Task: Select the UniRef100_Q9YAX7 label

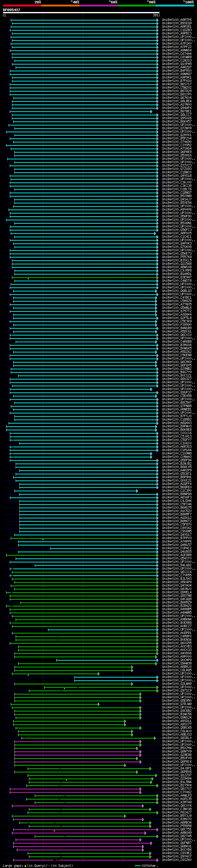Action: pos(177,857)
